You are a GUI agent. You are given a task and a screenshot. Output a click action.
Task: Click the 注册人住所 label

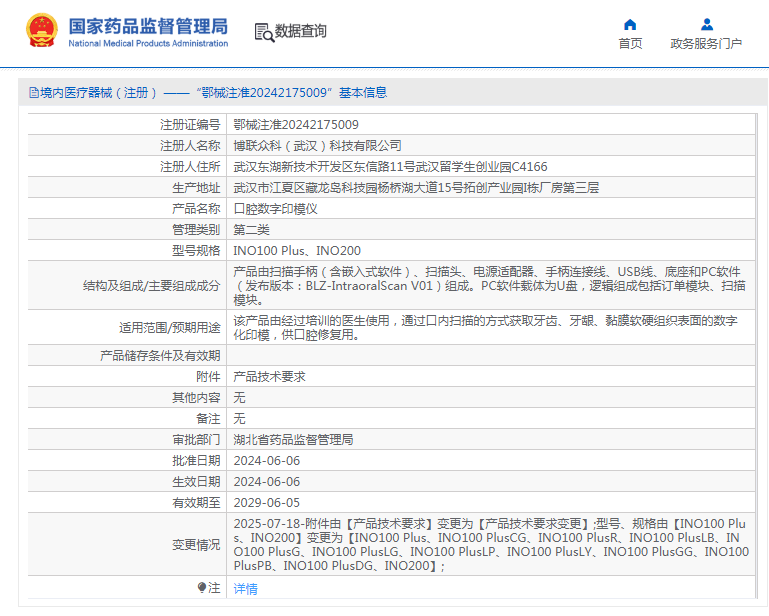pos(190,167)
